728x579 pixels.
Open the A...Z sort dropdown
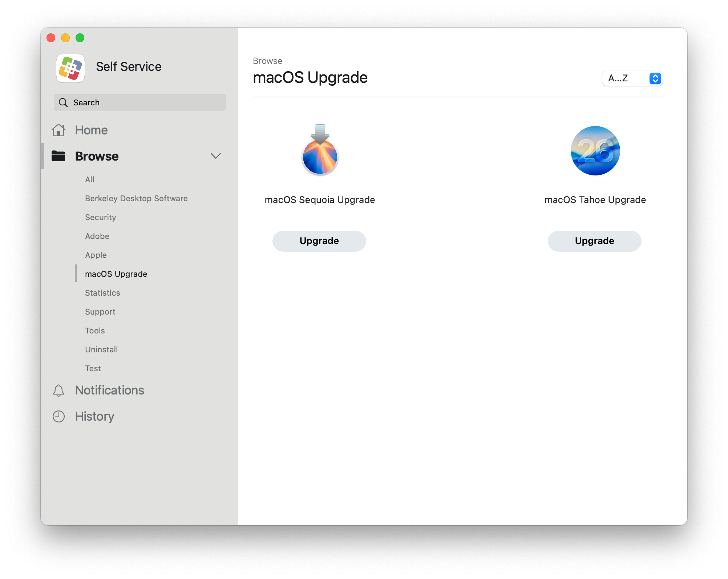tap(632, 78)
